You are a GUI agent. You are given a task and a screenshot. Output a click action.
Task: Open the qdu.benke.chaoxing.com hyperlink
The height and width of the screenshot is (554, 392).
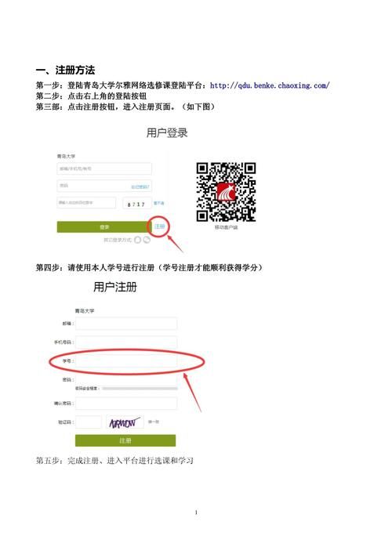point(270,85)
